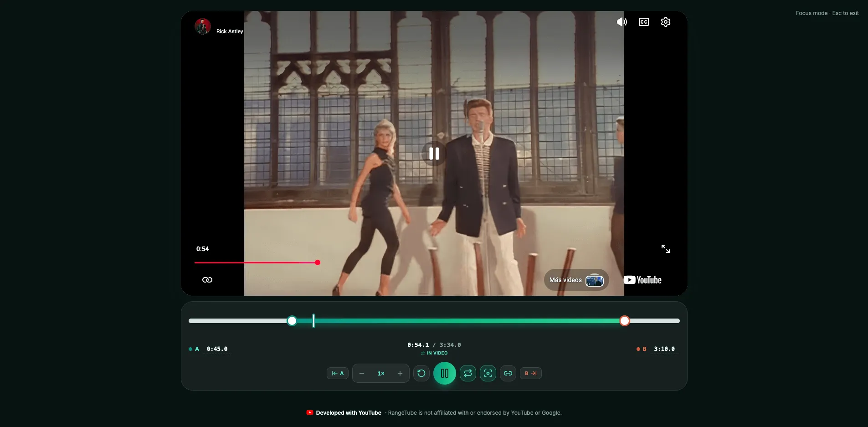
Task: Open Rick Astley's channel avatar
Action: point(203,26)
